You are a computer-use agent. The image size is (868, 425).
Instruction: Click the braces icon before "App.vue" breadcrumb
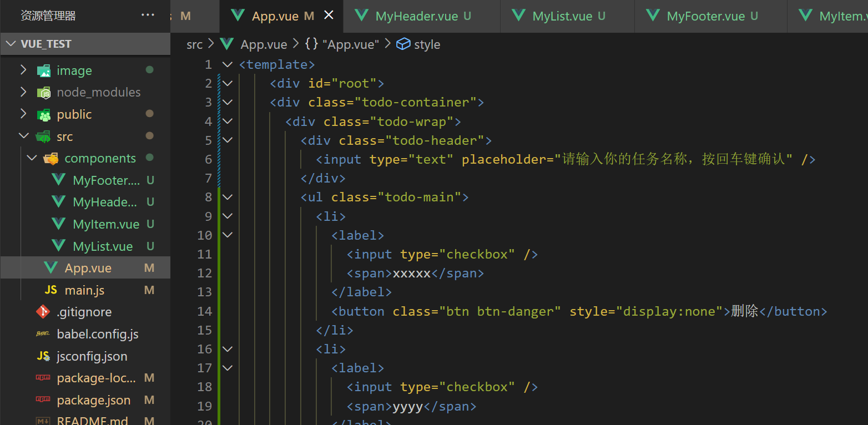click(311, 44)
